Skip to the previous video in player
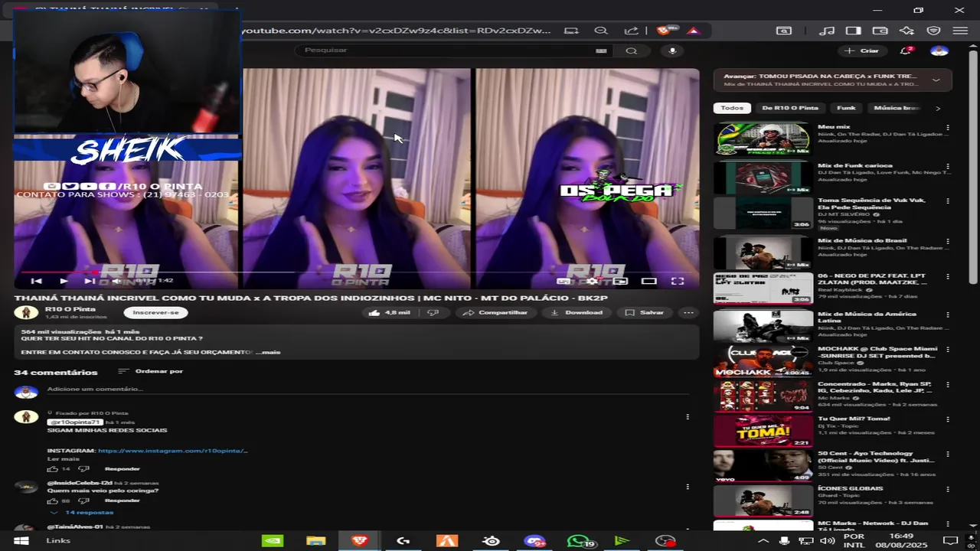The width and height of the screenshot is (980, 551). click(36, 281)
